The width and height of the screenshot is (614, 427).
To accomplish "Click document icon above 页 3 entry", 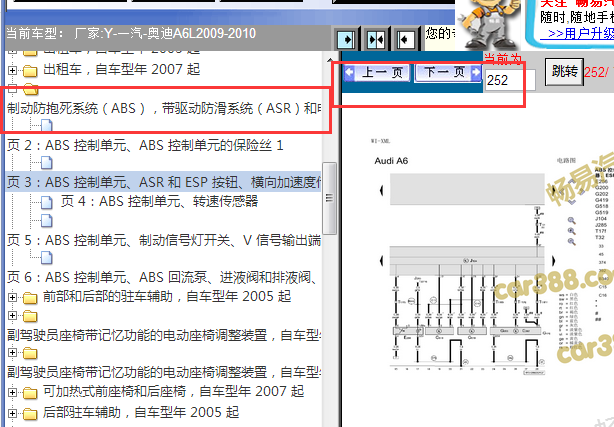I will pos(47,163).
